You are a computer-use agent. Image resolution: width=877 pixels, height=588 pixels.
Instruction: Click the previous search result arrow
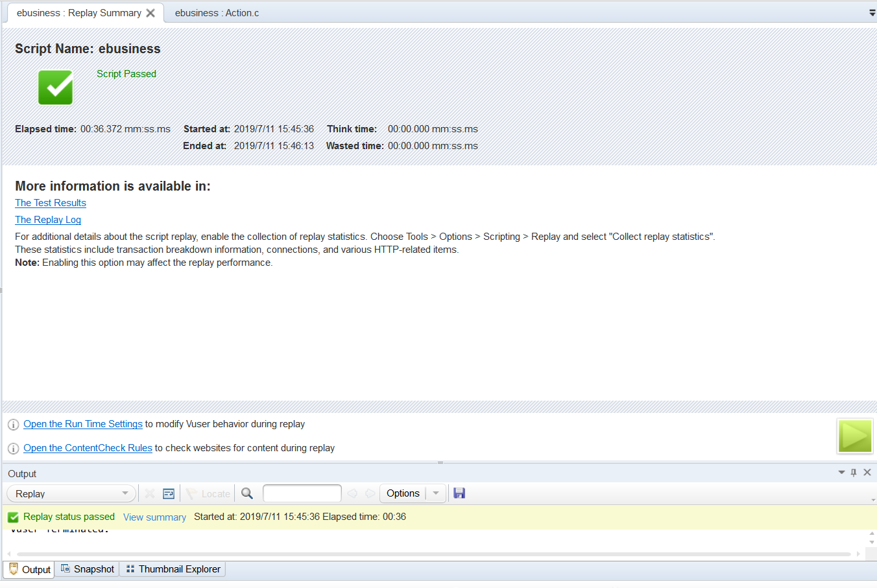click(352, 493)
